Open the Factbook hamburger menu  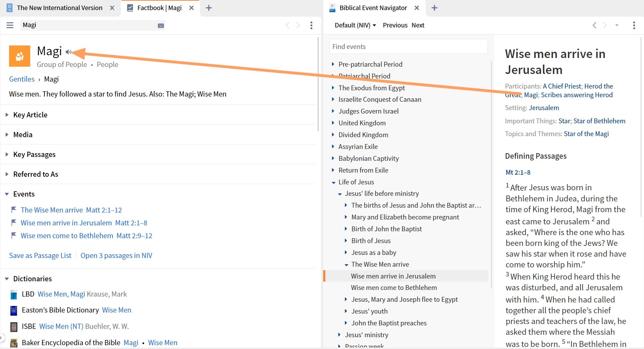point(10,25)
